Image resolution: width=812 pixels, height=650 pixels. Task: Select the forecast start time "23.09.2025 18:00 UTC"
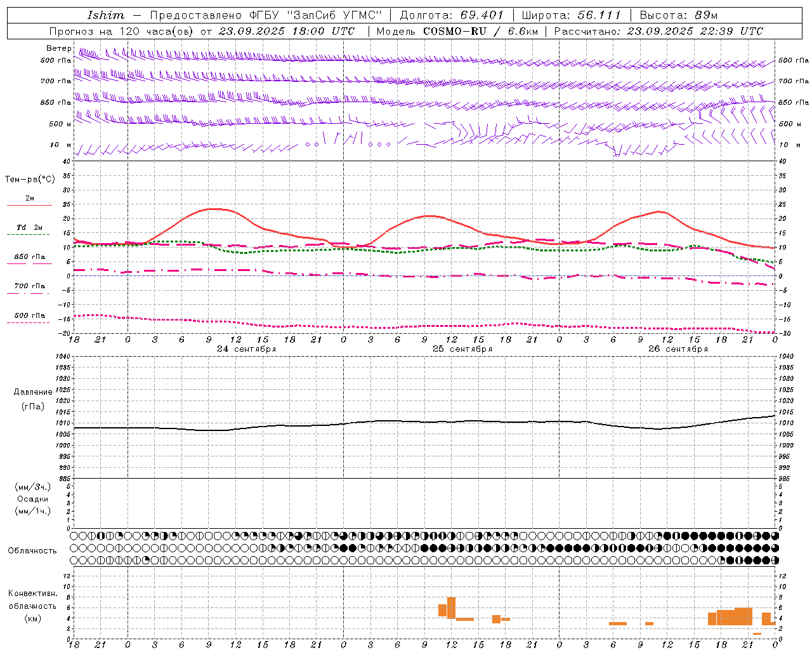point(287,31)
